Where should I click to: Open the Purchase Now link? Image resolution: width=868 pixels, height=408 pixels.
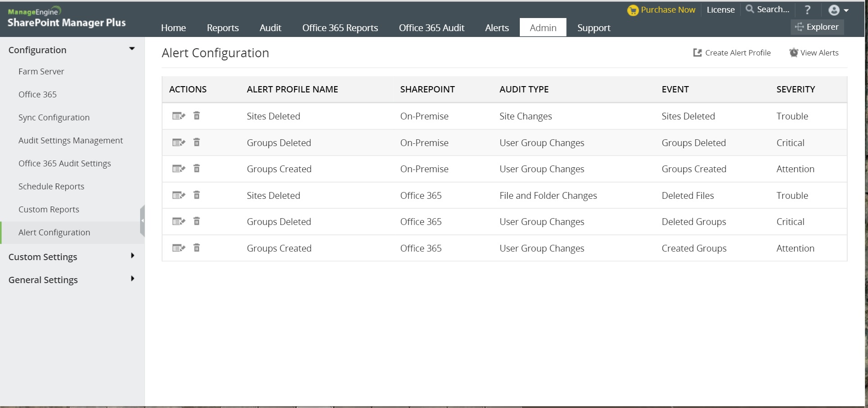[662, 10]
